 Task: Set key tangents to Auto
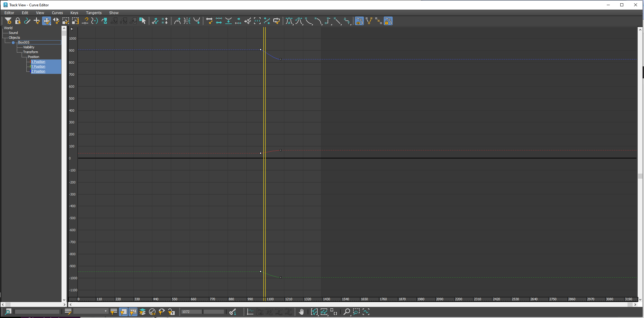tap(289, 21)
